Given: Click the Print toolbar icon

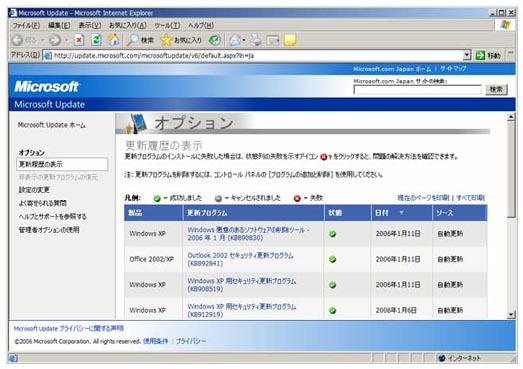Looking at the screenshot, I should pyautogui.click(x=256, y=40).
